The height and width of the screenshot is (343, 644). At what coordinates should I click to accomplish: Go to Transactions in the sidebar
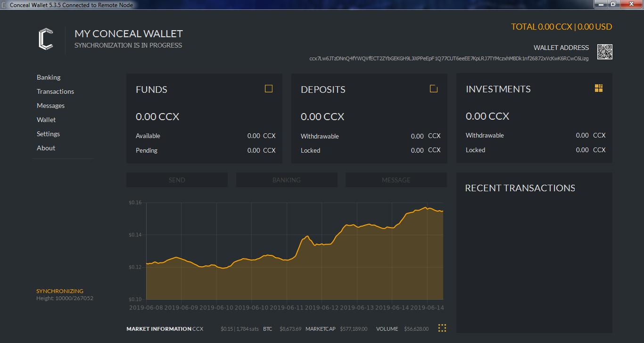tap(55, 91)
